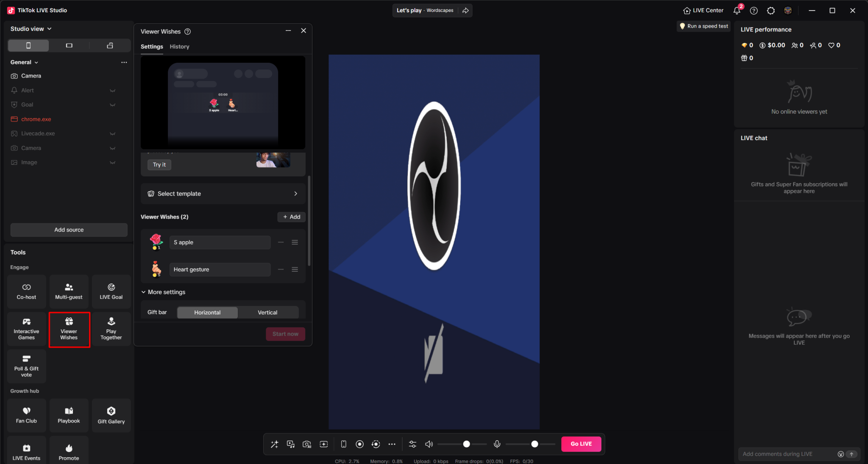Viewport: 868px width, 464px height.
Task: Select portrait mobile layout mode
Action: (x=28, y=45)
